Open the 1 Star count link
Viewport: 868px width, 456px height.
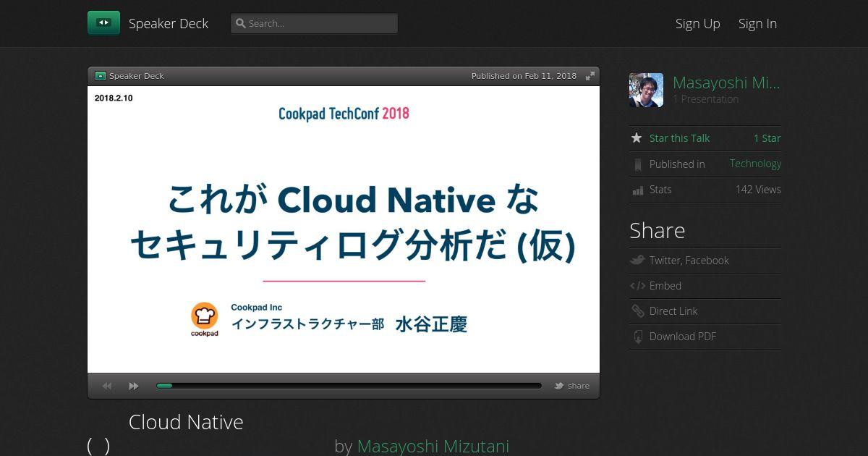click(767, 138)
